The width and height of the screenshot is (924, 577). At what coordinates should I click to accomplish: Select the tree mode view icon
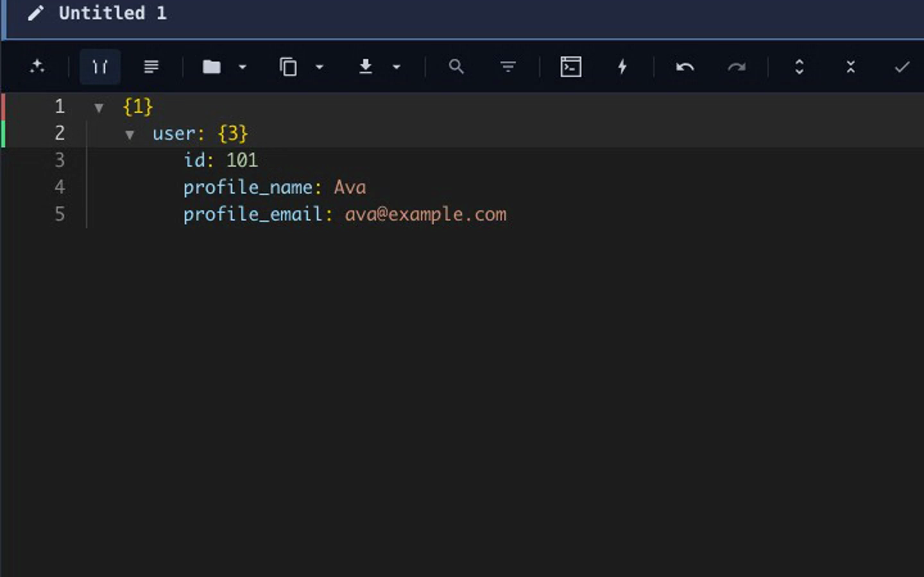(100, 67)
